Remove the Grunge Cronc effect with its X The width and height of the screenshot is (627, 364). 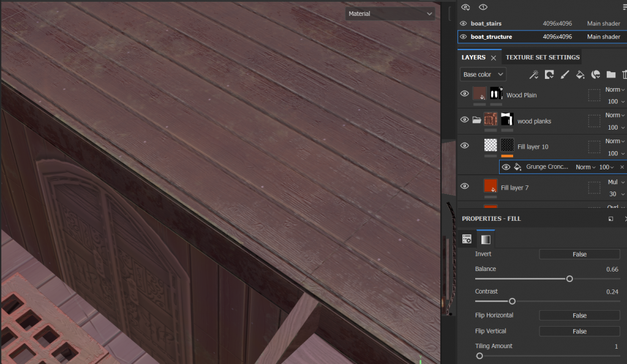[622, 167]
